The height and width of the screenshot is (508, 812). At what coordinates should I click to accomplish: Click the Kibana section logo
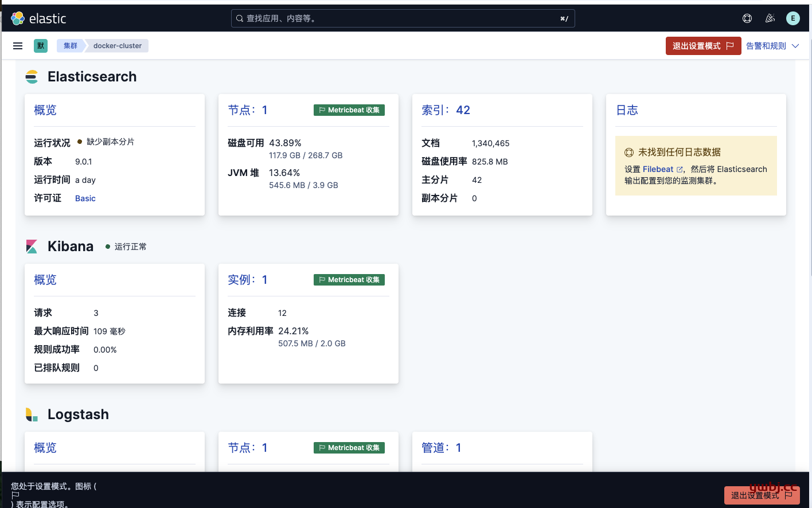tap(32, 247)
